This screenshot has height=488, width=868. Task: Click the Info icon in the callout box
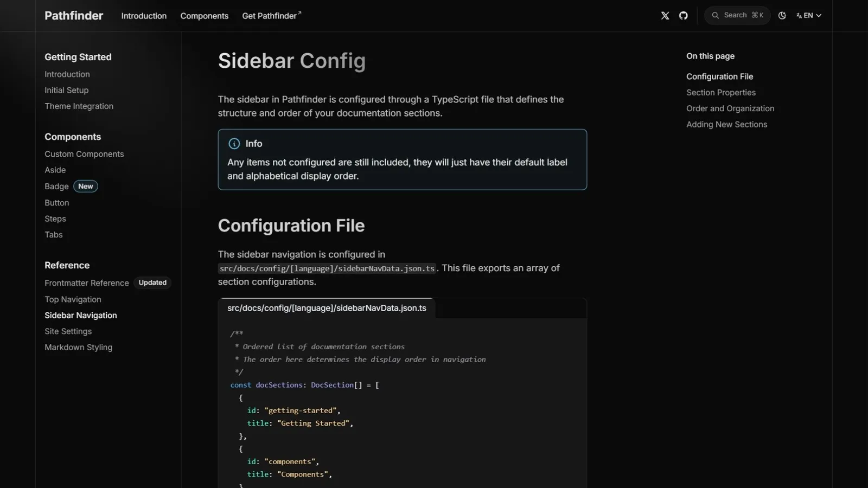234,144
